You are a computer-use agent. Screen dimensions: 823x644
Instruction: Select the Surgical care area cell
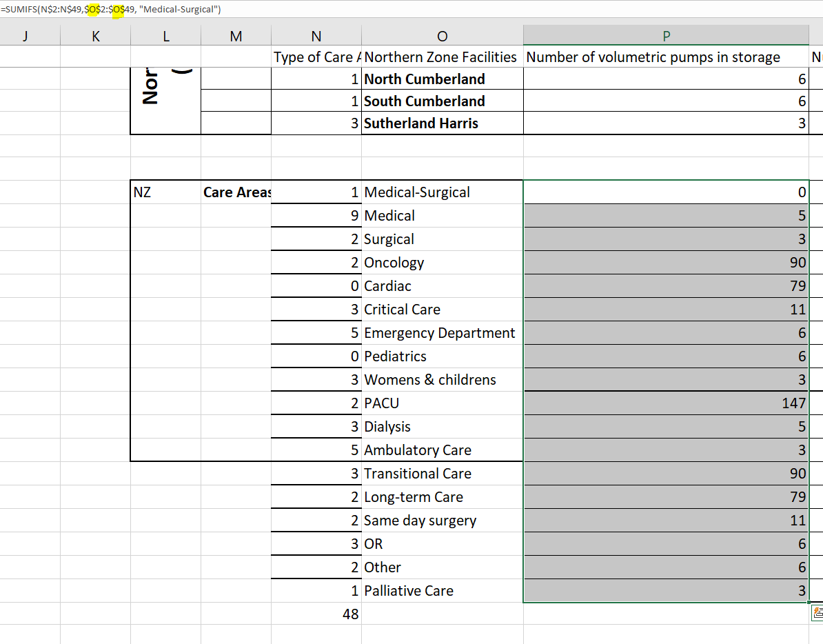pos(442,239)
